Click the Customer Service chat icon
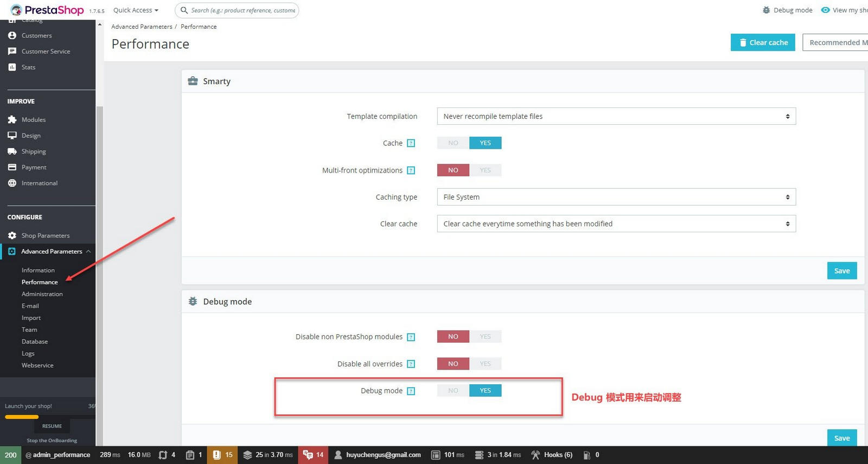The width and height of the screenshot is (868, 464). [x=12, y=51]
